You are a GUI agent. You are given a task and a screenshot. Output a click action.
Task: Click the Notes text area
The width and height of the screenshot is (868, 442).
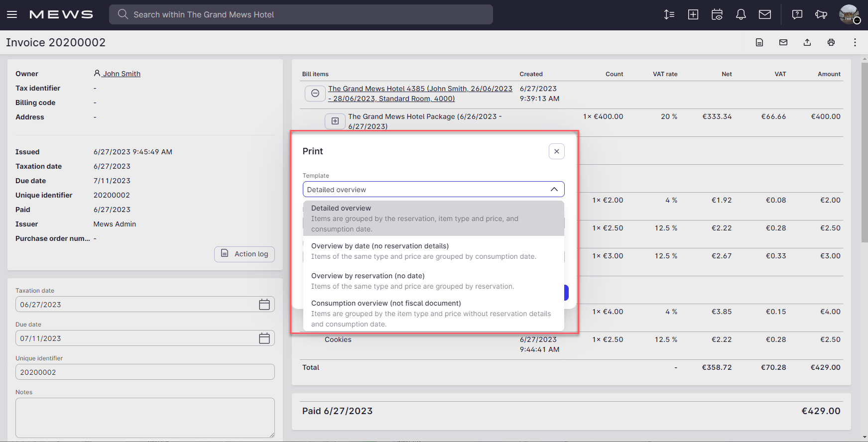145,418
